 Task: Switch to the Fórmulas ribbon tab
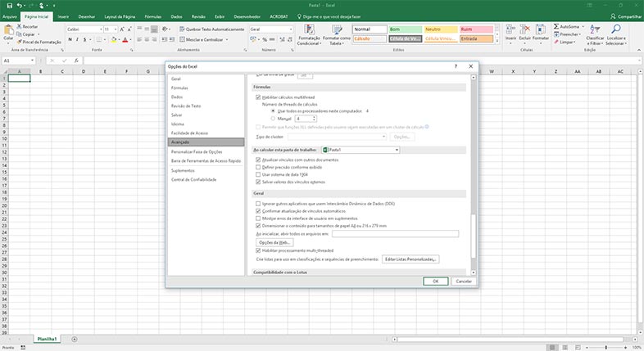[152, 16]
